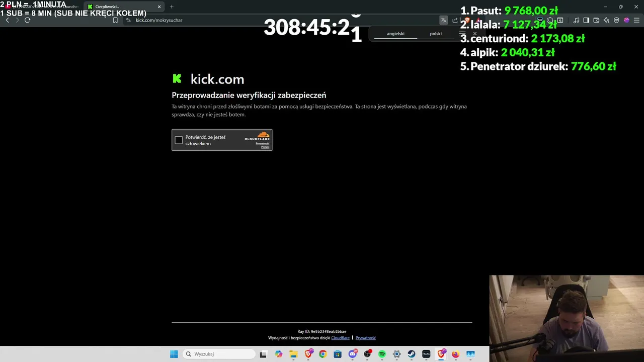Image resolution: width=644 pixels, height=362 pixels.
Task: Open the Windows Start menu
Action: pyautogui.click(x=174, y=354)
